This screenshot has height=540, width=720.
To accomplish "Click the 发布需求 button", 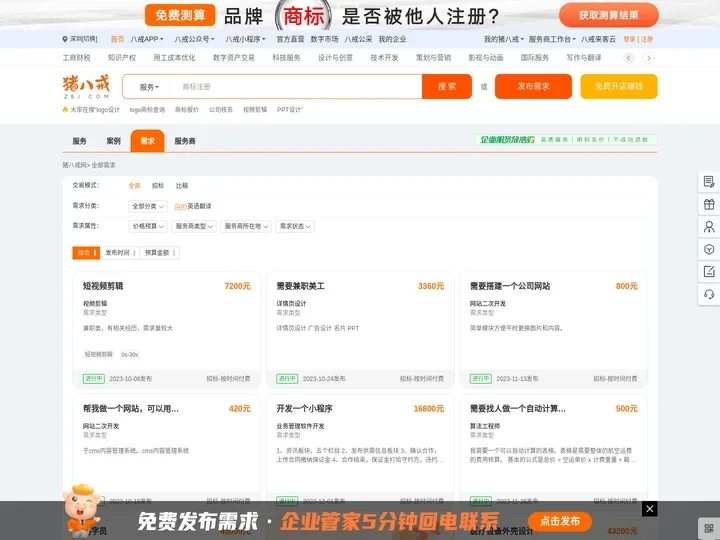I will (533, 86).
